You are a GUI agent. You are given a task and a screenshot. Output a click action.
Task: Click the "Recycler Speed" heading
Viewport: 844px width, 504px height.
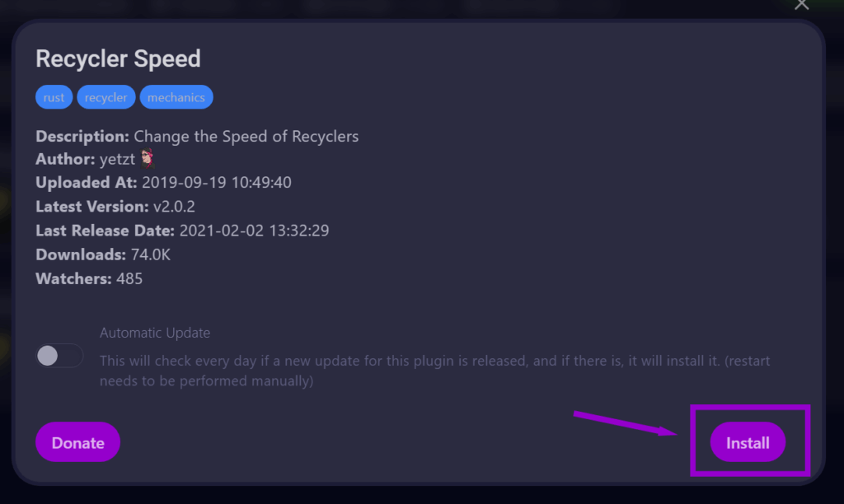pyautogui.click(x=118, y=59)
